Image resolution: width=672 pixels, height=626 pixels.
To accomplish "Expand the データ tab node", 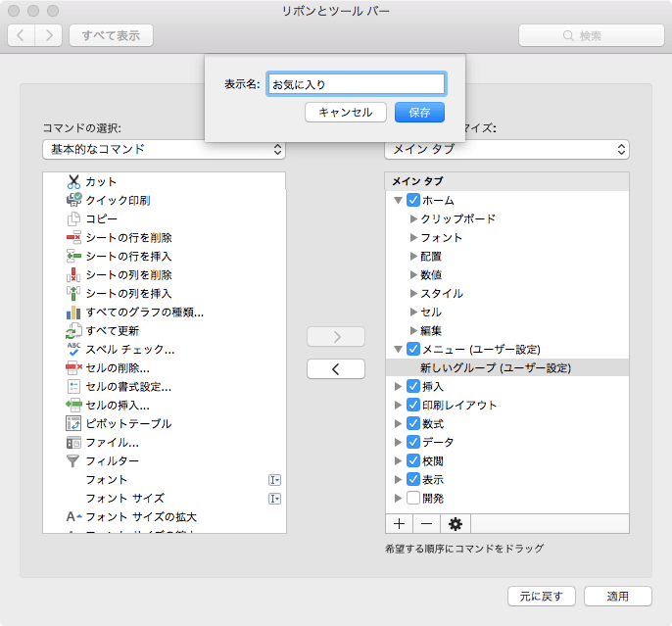I will coord(398,442).
